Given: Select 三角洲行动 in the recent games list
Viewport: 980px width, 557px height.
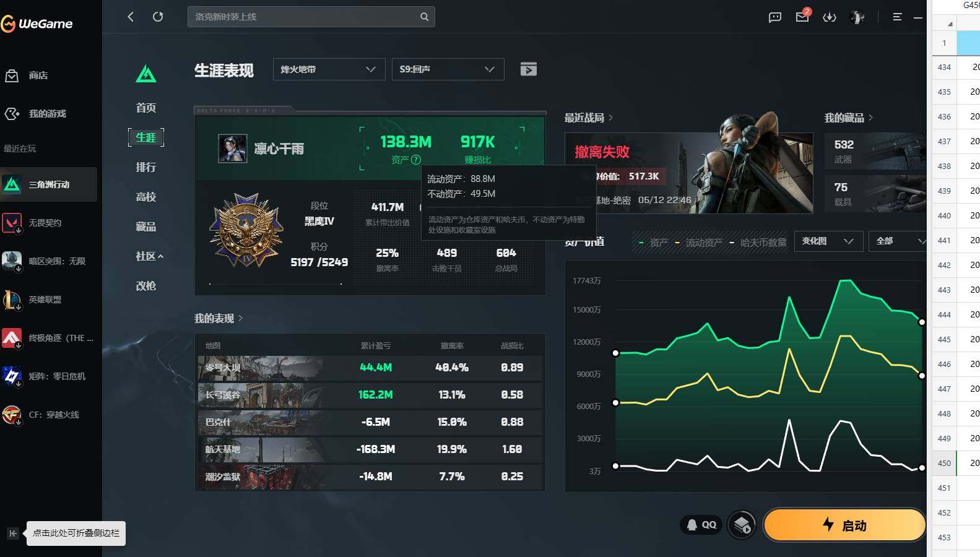Looking at the screenshot, I should [49, 184].
